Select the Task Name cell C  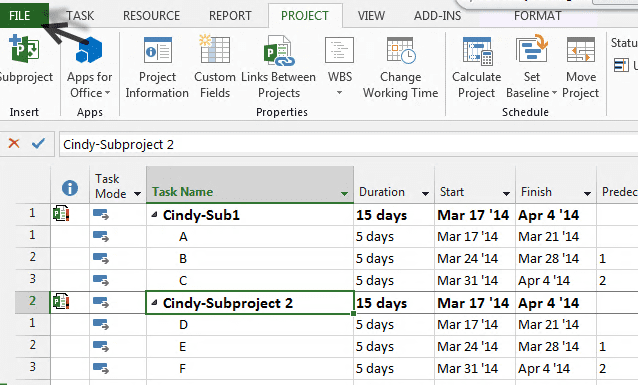pyautogui.click(x=250, y=280)
